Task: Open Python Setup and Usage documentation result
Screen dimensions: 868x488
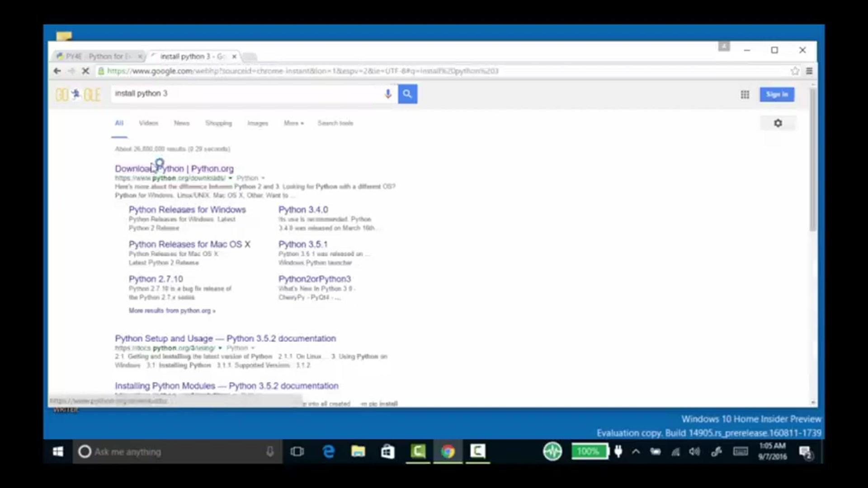Action: click(x=225, y=338)
